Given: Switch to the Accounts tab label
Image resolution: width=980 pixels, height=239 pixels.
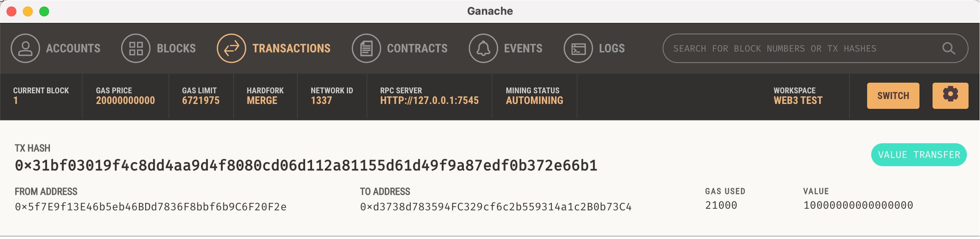Looking at the screenshot, I should (73, 48).
